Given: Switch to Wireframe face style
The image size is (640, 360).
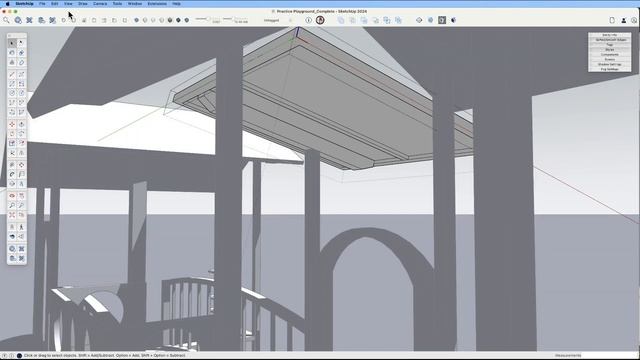Looking at the screenshot, I should pos(153,20).
